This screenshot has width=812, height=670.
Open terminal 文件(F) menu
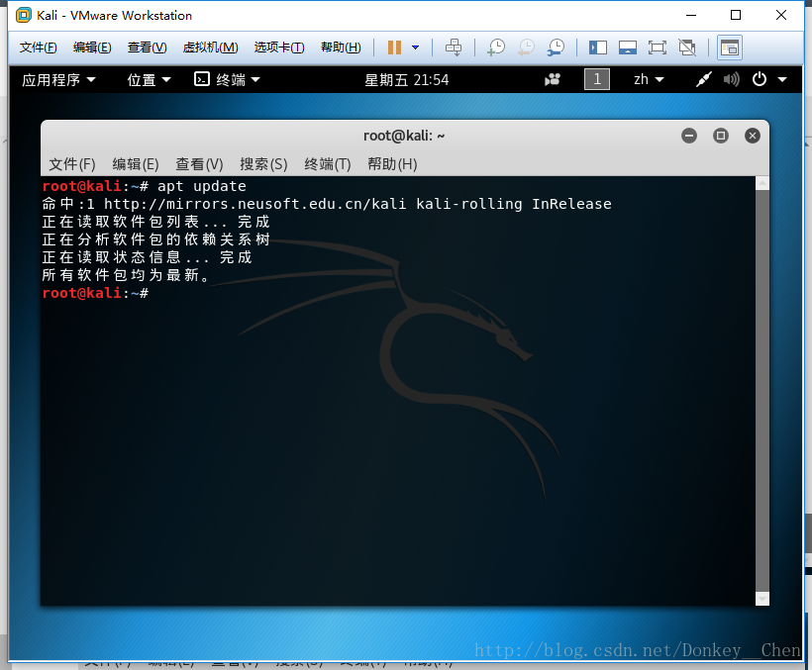click(72, 164)
